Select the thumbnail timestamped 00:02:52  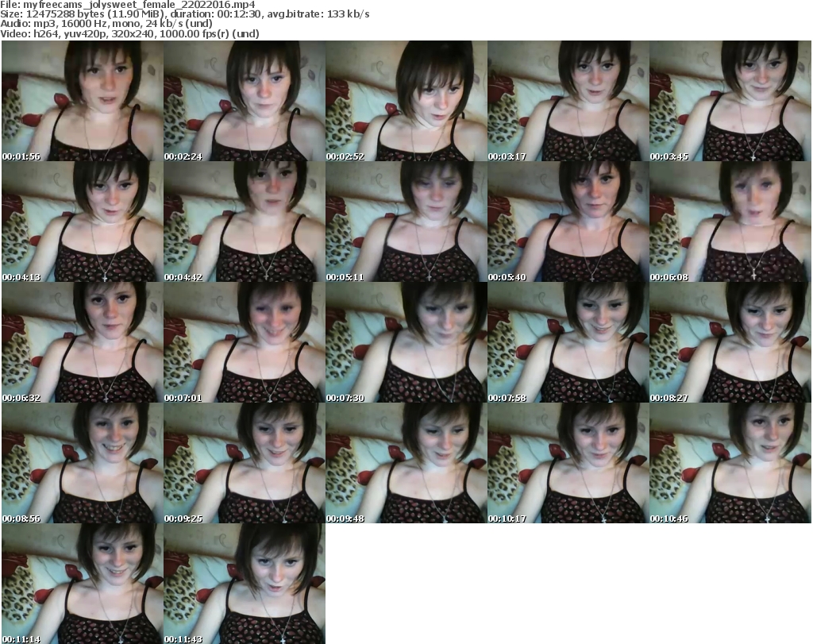[x=406, y=101]
